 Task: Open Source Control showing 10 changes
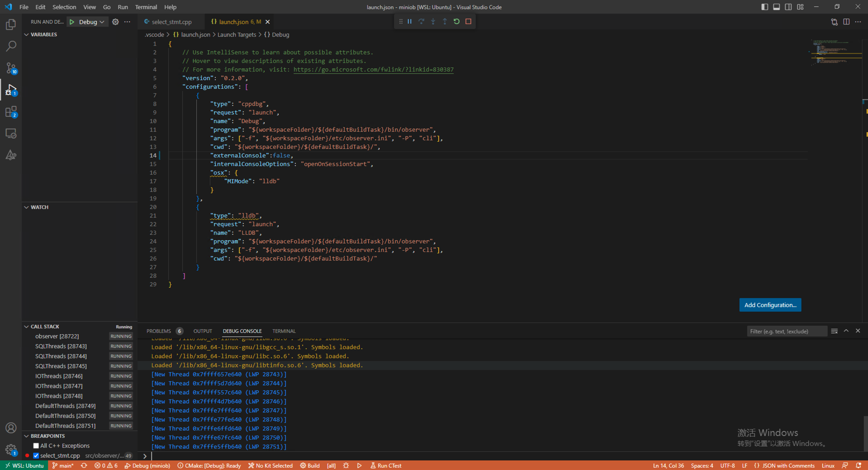pos(11,68)
